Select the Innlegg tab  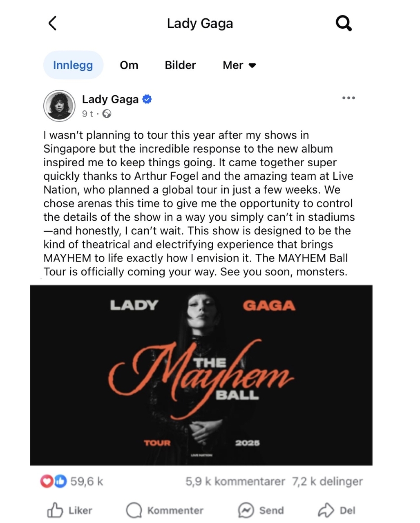click(x=73, y=65)
